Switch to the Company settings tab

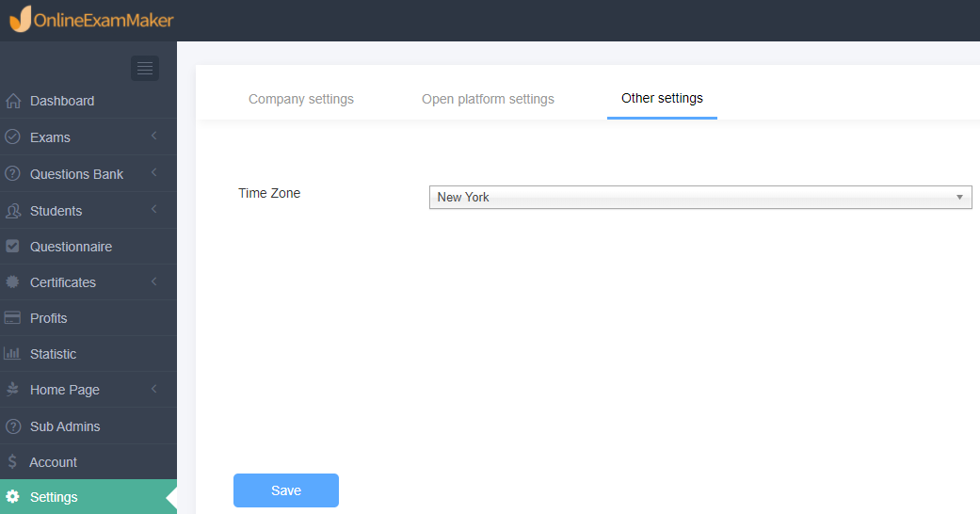pyautogui.click(x=301, y=99)
